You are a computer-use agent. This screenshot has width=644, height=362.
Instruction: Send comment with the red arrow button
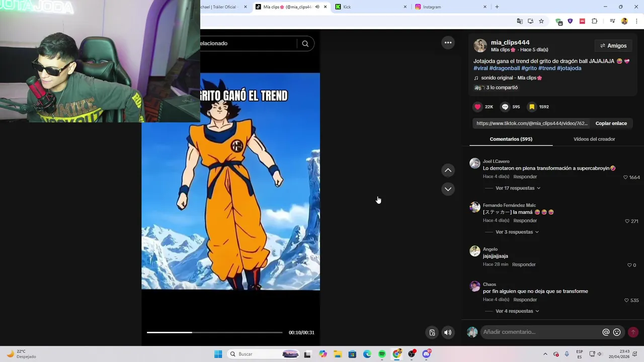click(633, 332)
